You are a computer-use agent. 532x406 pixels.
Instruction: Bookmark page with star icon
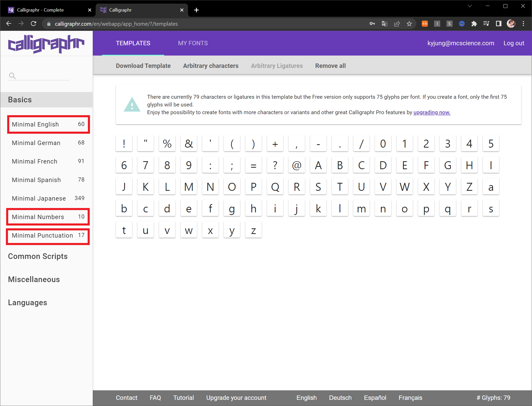click(409, 24)
